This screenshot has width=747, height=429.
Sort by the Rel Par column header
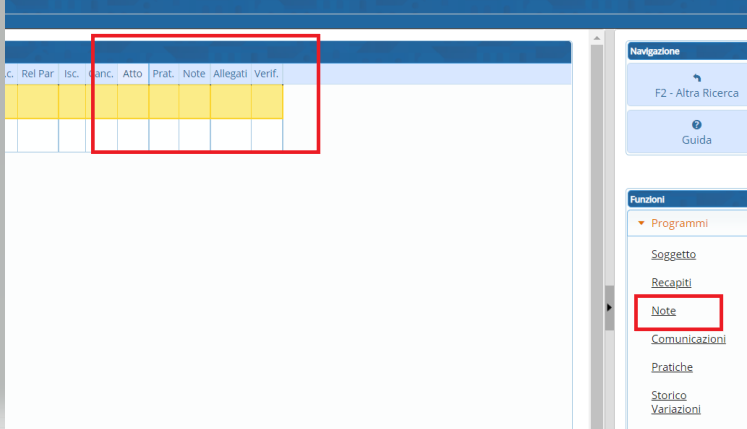click(x=38, y=73)
